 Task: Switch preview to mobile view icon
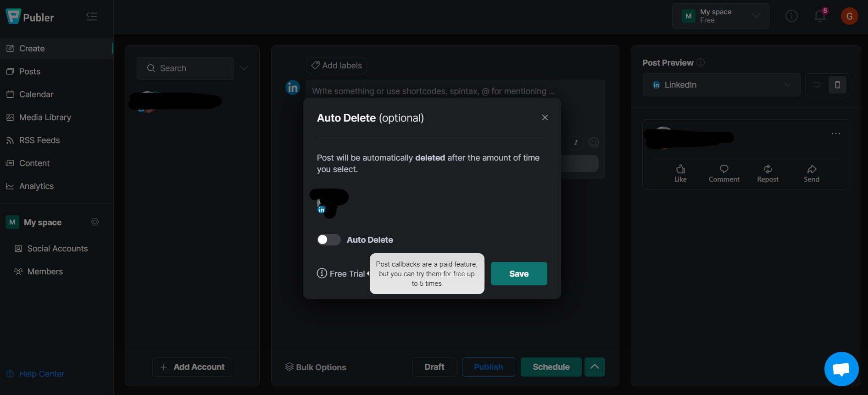837,85
